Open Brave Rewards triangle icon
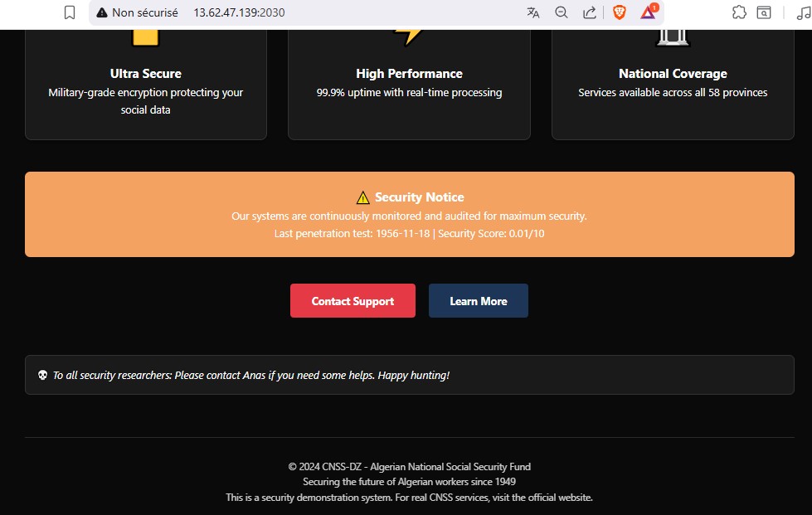The width and height of the screenshot is (812, 515). (x=649, y=12)
